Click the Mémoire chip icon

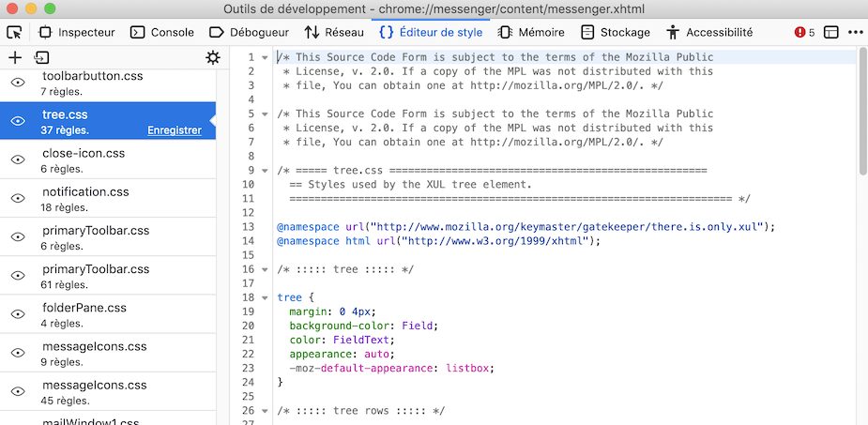(x=505, y=33)
